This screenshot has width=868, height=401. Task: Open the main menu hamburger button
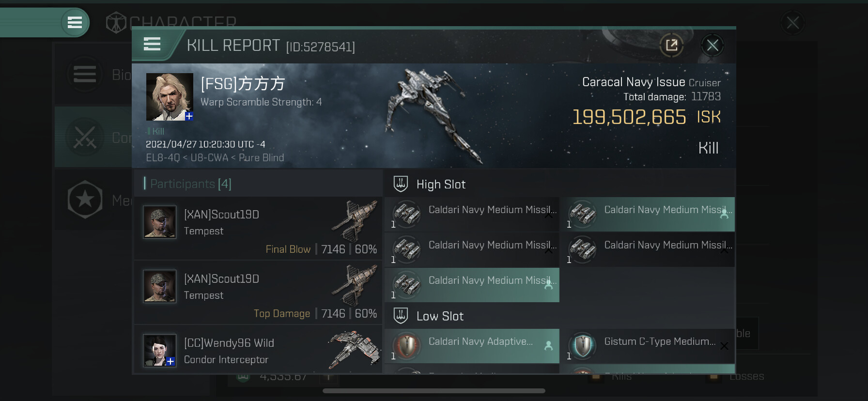click(x=75, y=22)
